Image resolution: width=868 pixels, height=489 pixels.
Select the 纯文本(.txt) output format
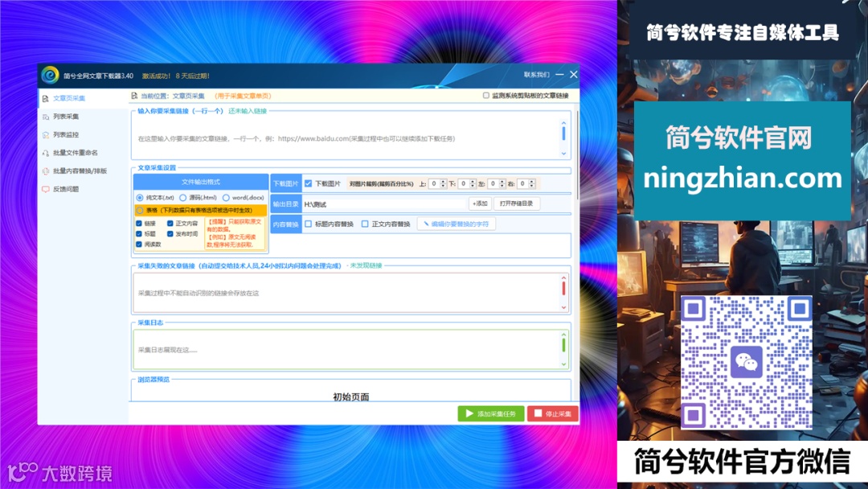pyautogui.click(x=140, y=197)
